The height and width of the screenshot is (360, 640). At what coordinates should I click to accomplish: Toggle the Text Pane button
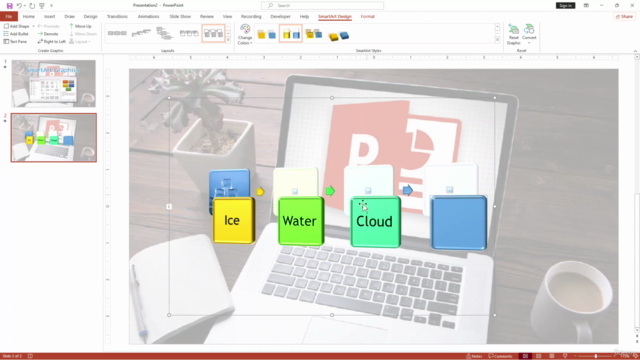tap(16, 42)
